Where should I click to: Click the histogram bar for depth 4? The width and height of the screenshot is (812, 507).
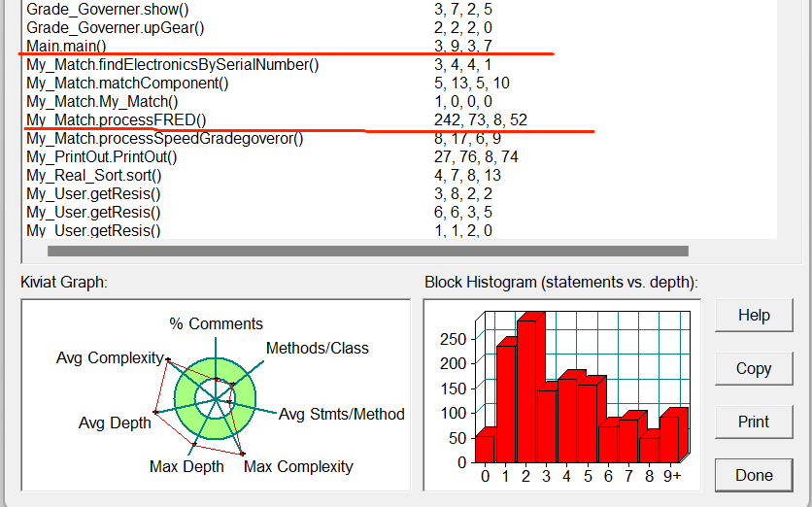click(567, 420)
